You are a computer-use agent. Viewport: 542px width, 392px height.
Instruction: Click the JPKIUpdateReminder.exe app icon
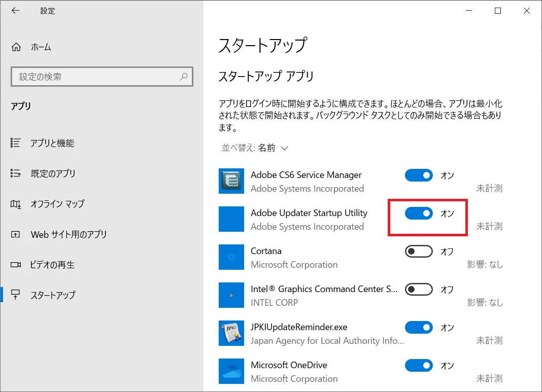click(x=231, y=333)
